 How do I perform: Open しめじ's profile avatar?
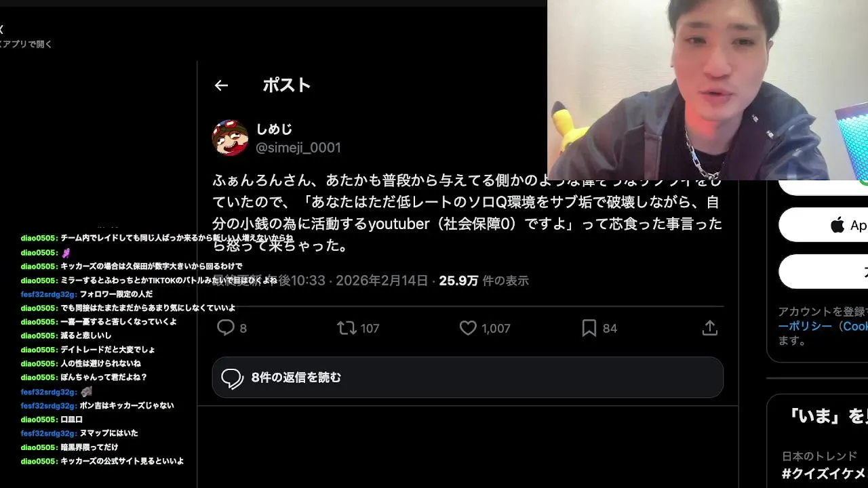point(230,138)
